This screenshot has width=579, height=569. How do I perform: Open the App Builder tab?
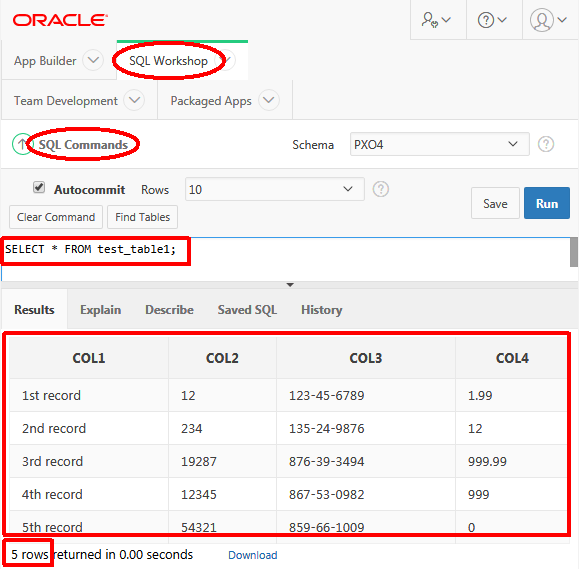point(45,61)
